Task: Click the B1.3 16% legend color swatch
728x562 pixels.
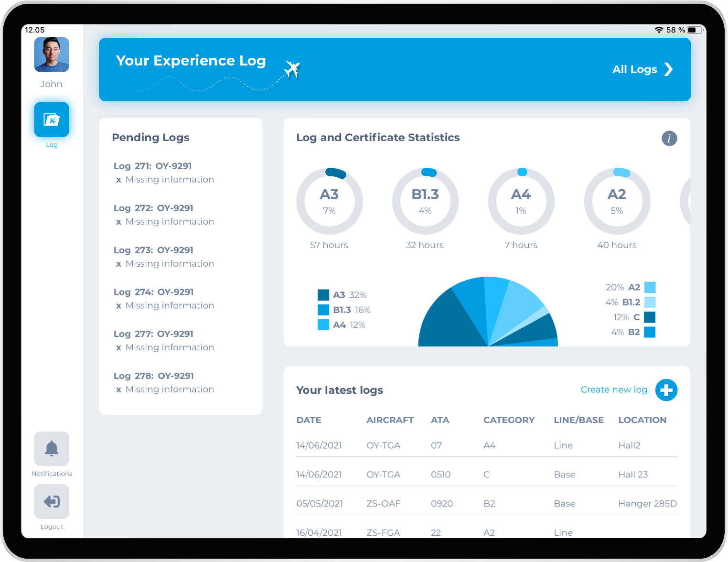Action: (323, 310)
